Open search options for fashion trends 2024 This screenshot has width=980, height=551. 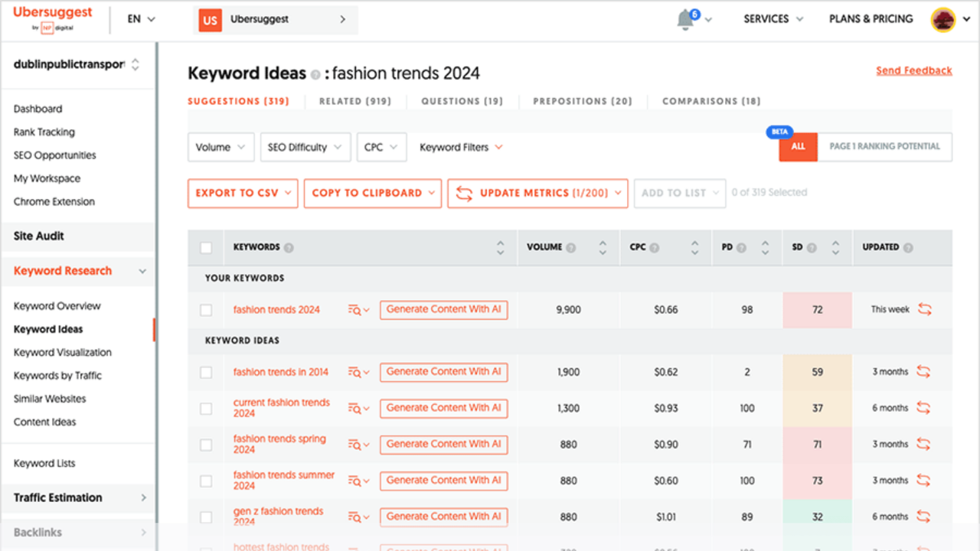[x=358, y=310]
